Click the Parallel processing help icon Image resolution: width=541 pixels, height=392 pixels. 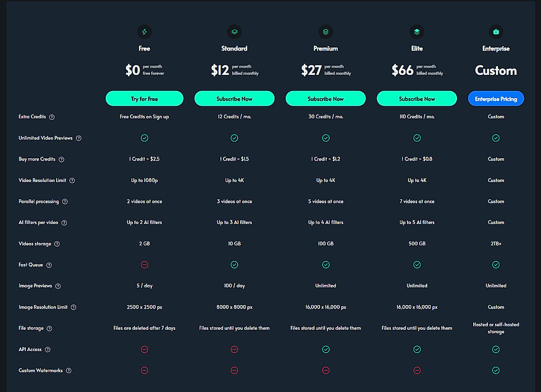[65, 201]
